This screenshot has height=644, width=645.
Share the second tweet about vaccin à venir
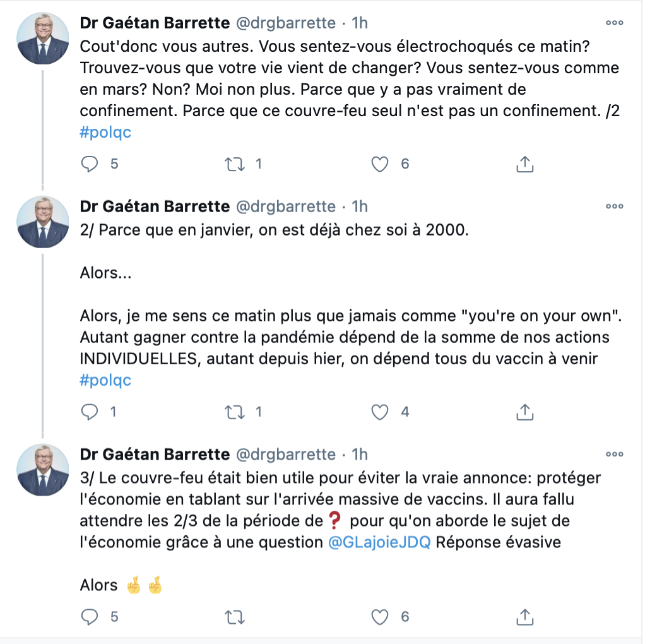(x=524, y=412)
